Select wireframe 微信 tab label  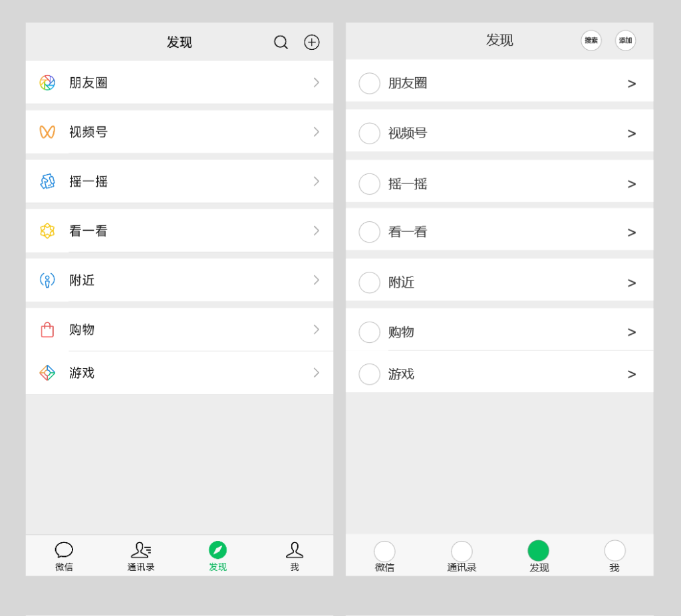(x=384, y=567)
